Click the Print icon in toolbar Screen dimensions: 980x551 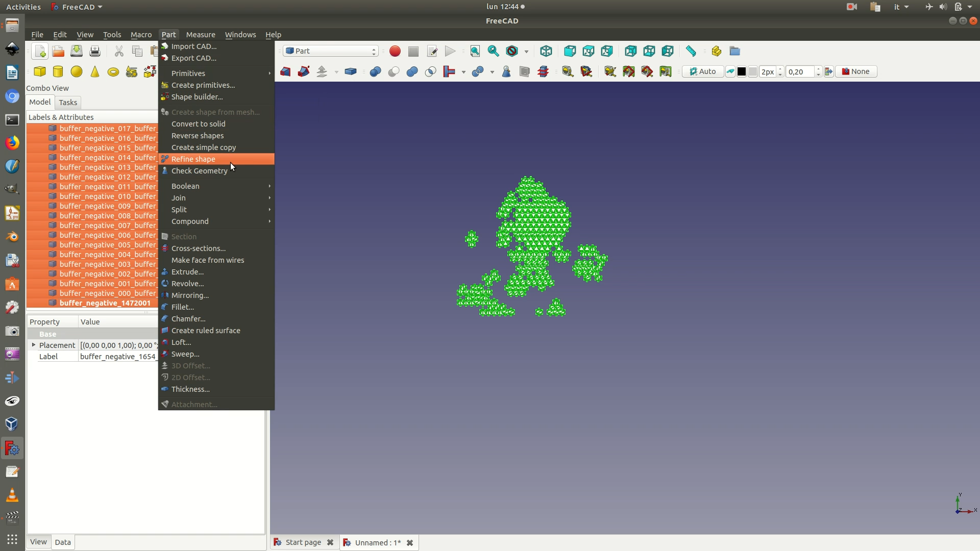(x=95, y=51)
